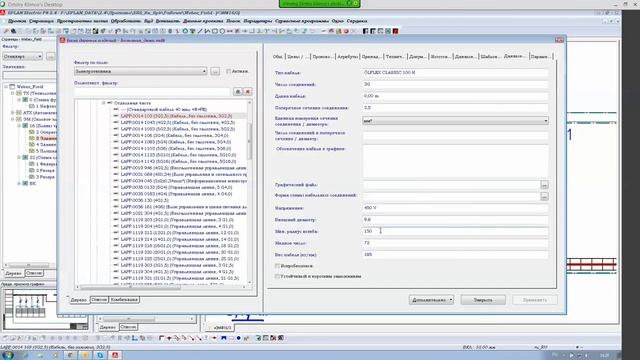Open the Обработать menu
The image size is (640, 360).
[126, 21]
